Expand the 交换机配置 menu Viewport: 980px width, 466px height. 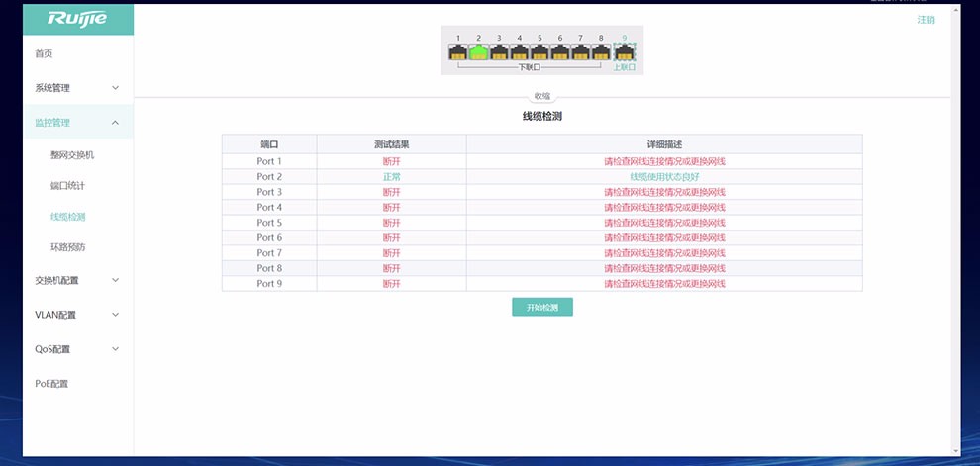(77, 280)
